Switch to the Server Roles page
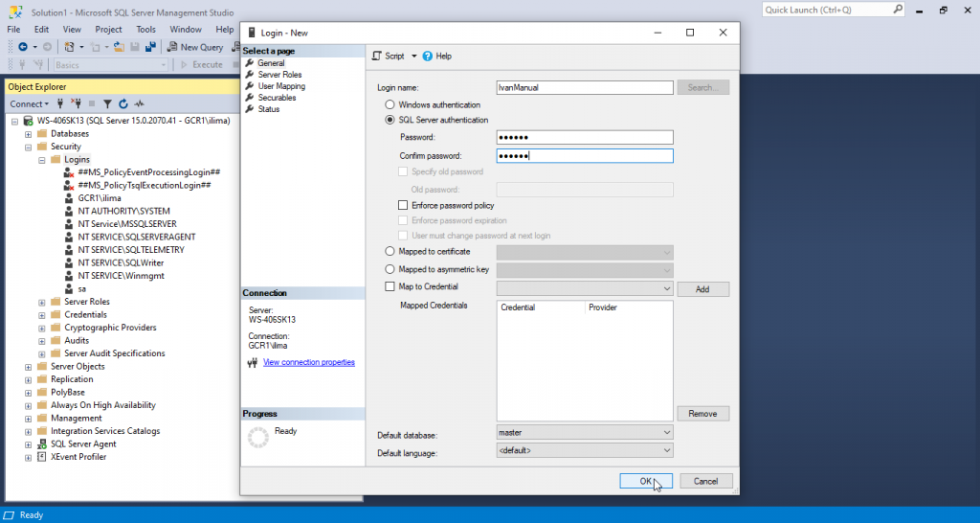 click(x=279, y=75)
